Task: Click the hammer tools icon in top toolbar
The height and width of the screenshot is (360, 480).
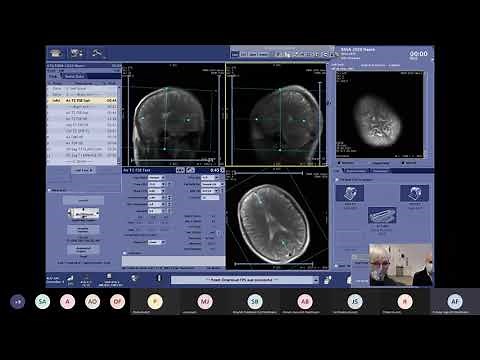Action: click(x=97, y=53)
